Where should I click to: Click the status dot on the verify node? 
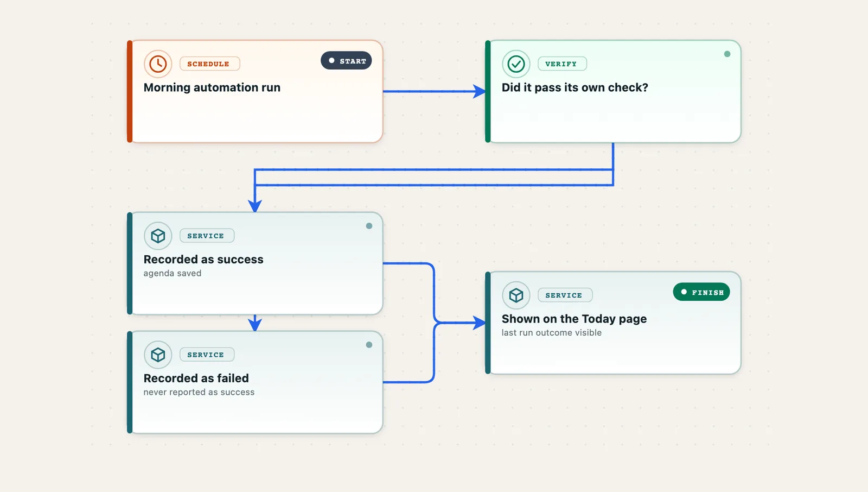[x=727, y=54]
